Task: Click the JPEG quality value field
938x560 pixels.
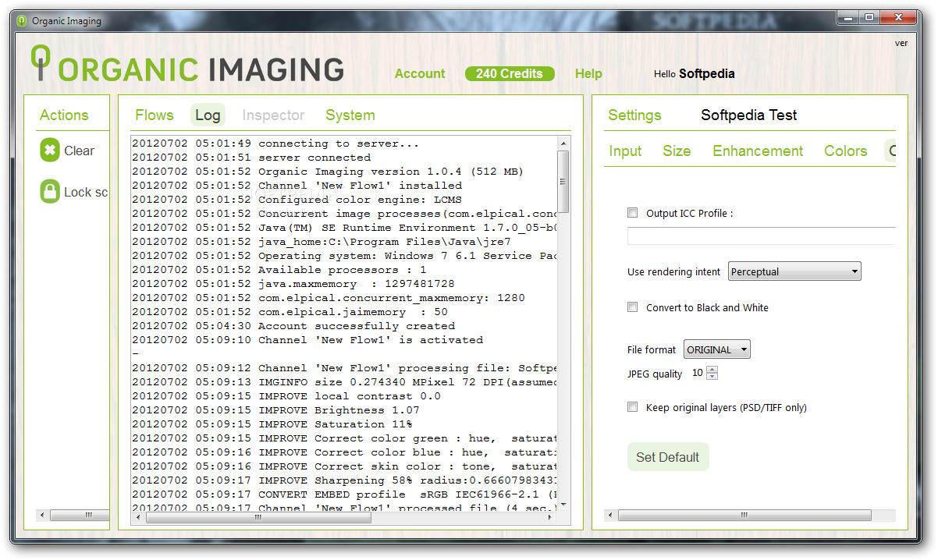Action: (697, 373)
